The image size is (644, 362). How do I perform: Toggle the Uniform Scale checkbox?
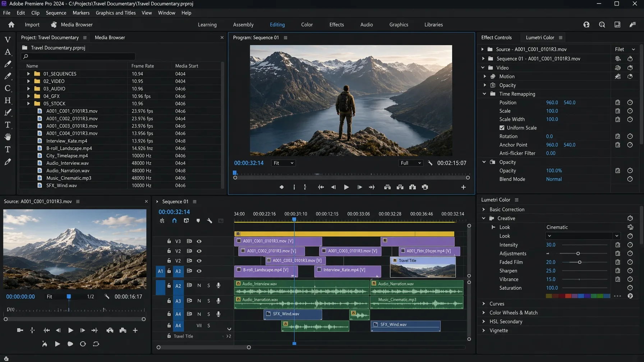(x=502, y=128)
